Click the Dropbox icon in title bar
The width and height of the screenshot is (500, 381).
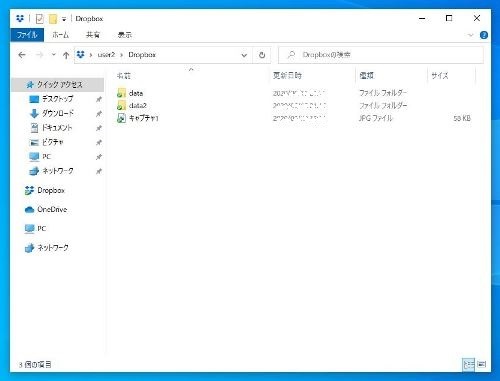point(20,19)
